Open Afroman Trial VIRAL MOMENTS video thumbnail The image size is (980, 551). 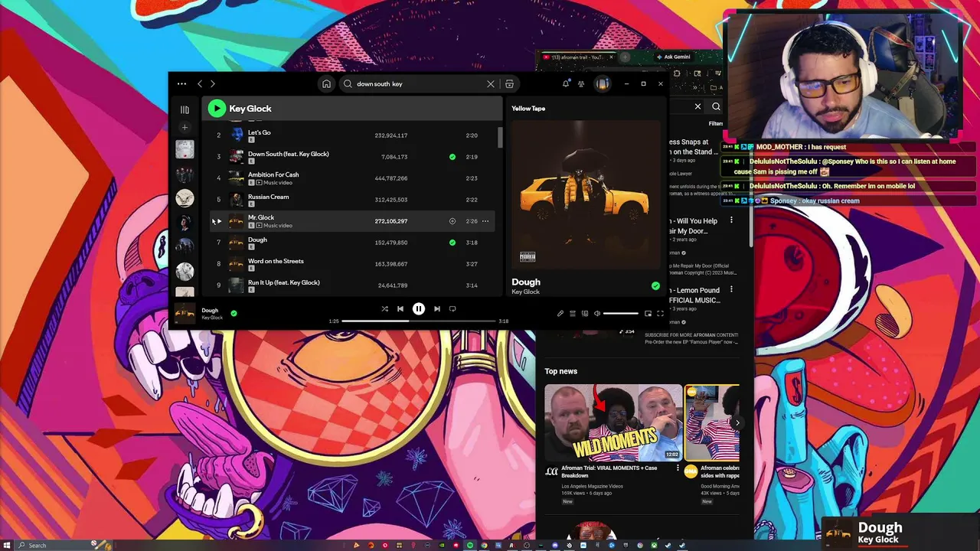(613, 422)
